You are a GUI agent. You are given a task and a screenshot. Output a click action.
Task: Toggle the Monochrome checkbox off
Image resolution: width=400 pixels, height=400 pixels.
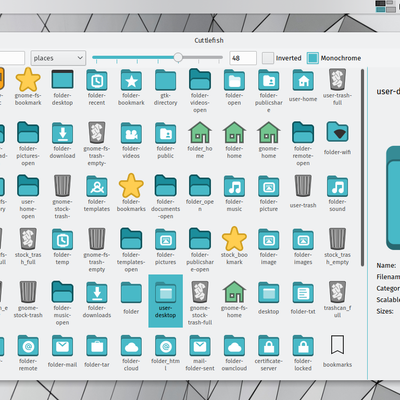click(313, 58)
